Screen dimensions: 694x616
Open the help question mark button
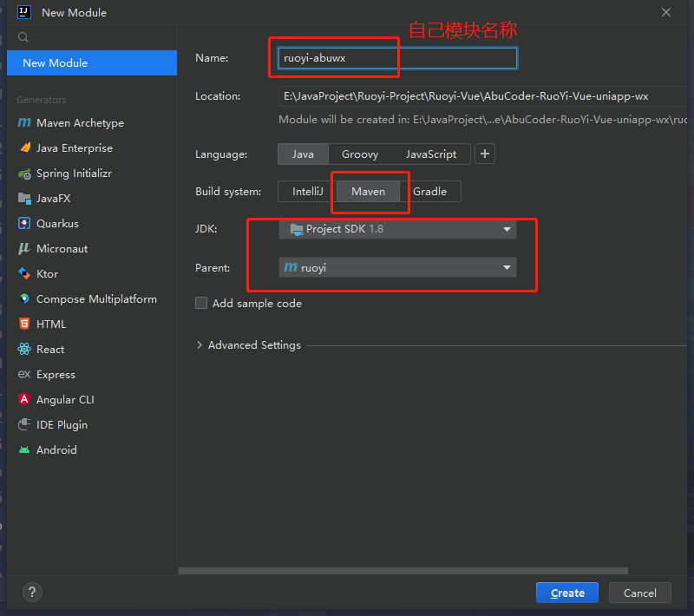[x=32, y=592]
